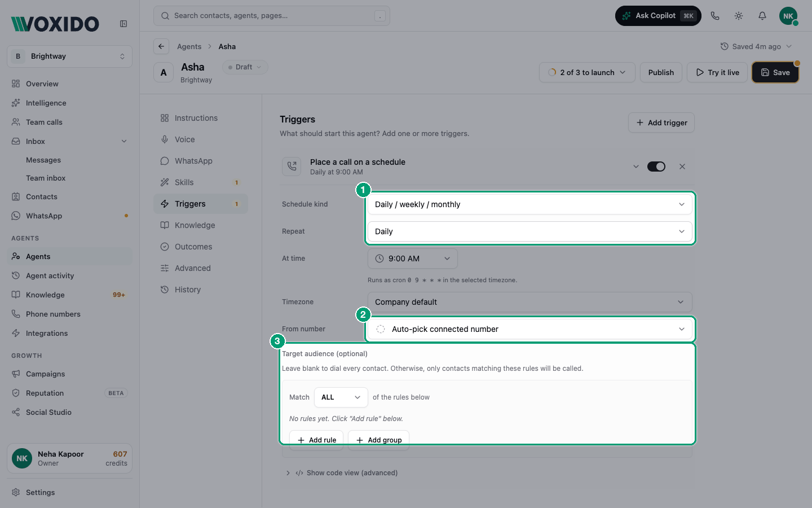This screenshot has width=812, height=508.
Task: Click Add rule button
Action: (x=316, y=440)
